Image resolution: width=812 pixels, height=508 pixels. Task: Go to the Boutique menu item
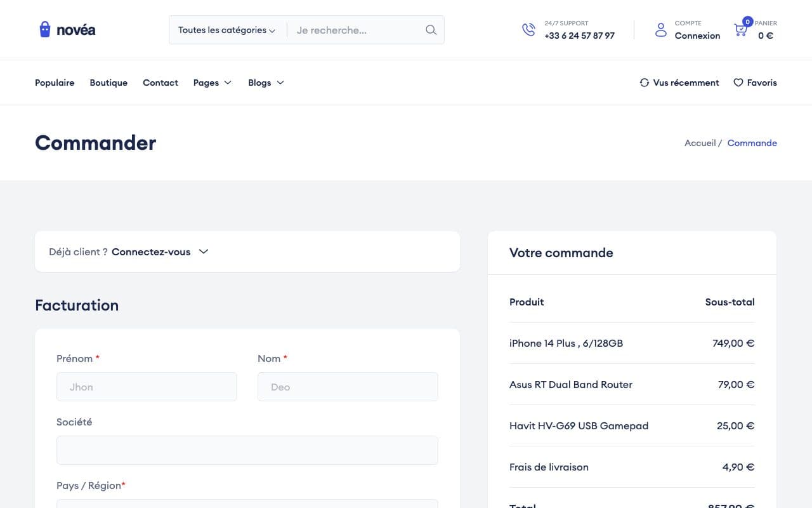click(x=108, y=83)
